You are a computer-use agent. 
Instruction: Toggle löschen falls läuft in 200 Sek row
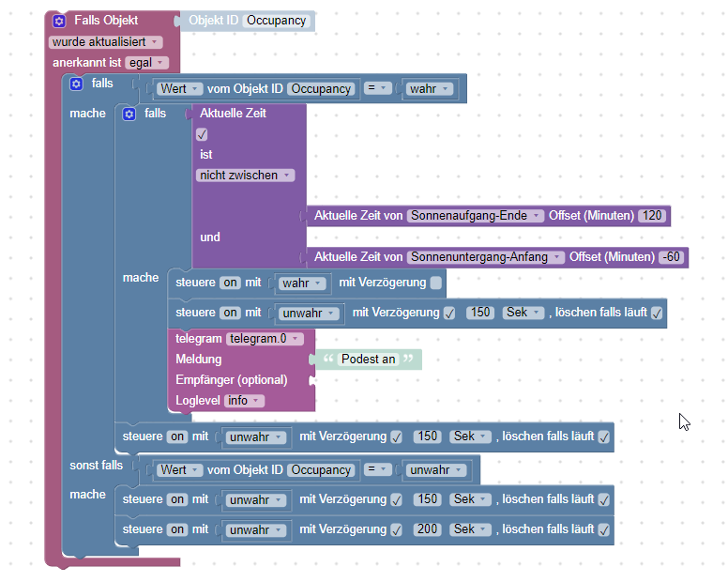[x=603, y=530]
